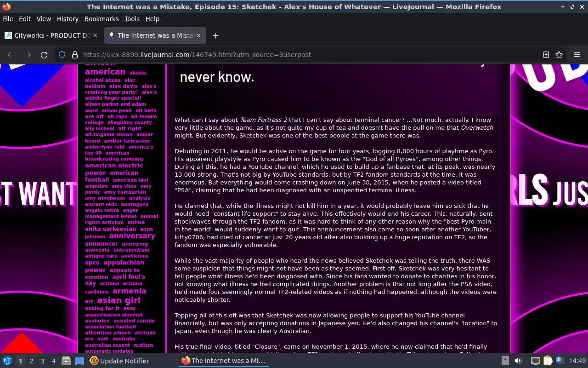Image resolution: width=588 pixels, height=368 pixels.
Task: Click the clock showing 14:49
Action: pyautogui.click(x=577, y=361)
